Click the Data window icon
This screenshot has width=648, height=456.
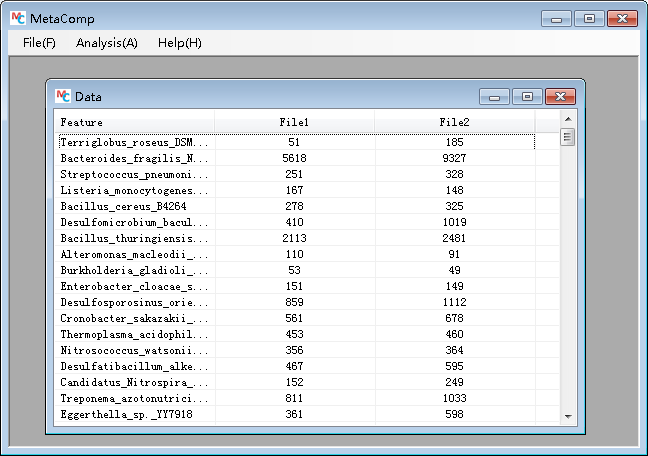(x=63, y=96)
